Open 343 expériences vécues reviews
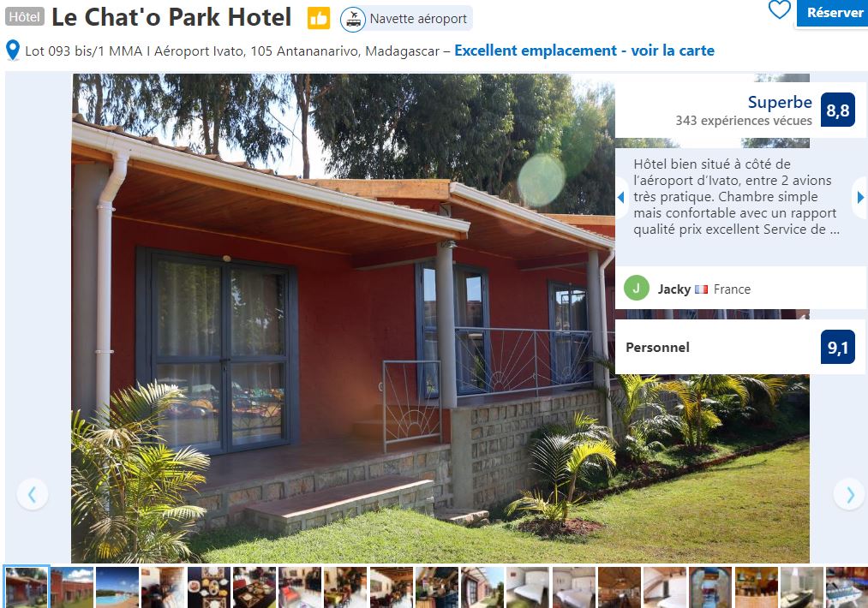 744,121
